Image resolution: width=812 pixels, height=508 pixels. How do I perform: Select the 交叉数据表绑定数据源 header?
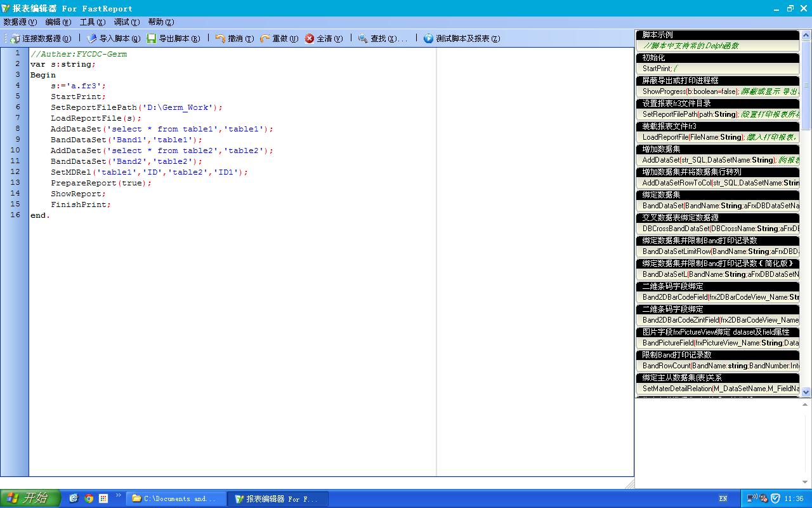(717, 218)
